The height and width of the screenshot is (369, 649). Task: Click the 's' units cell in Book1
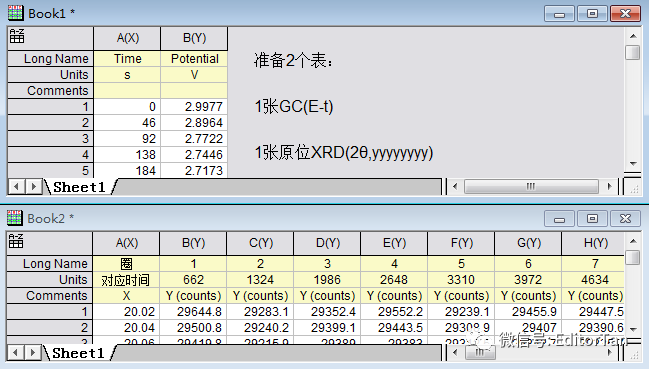click(127, 75)
